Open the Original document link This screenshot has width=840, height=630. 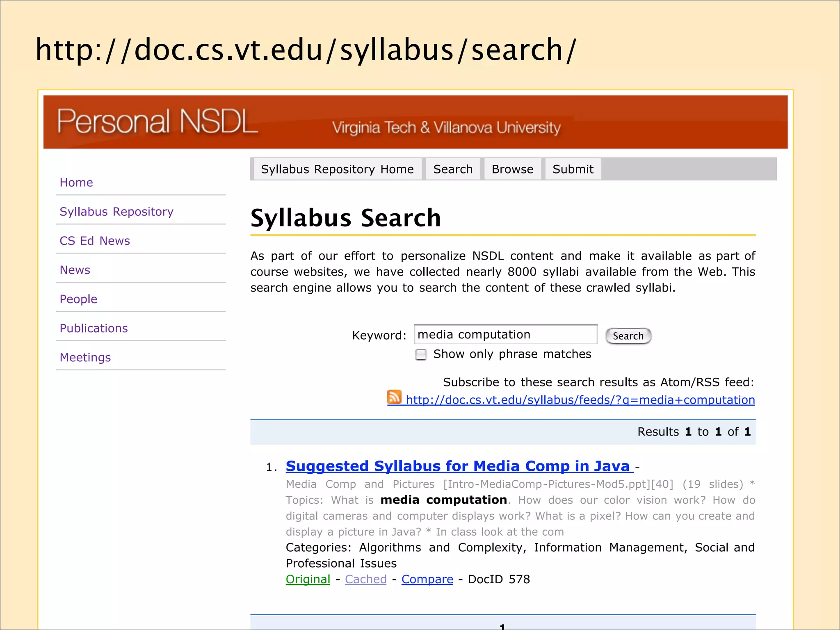click(x=308, y=579)
